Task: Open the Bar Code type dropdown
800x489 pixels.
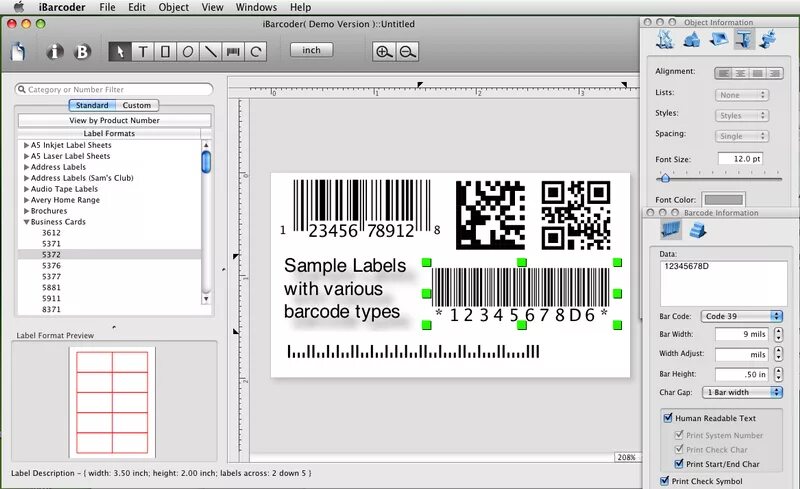Action: pyautogui.click(x=741, y=316)
